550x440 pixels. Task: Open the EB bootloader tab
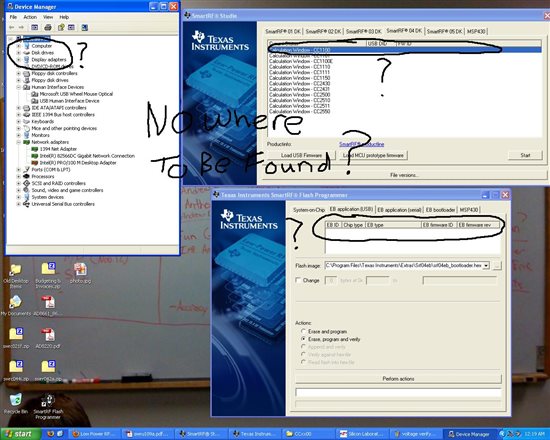coord(440,210)
